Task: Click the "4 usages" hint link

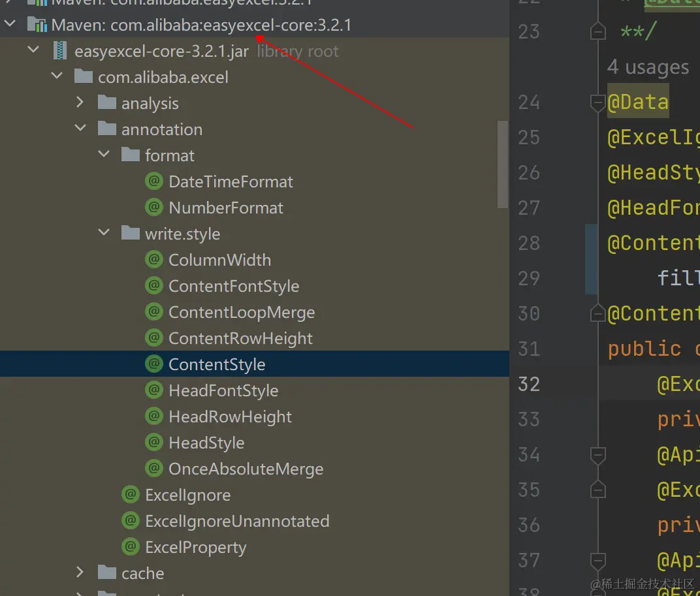Action: pyautogui.click(x=648, y=67)
